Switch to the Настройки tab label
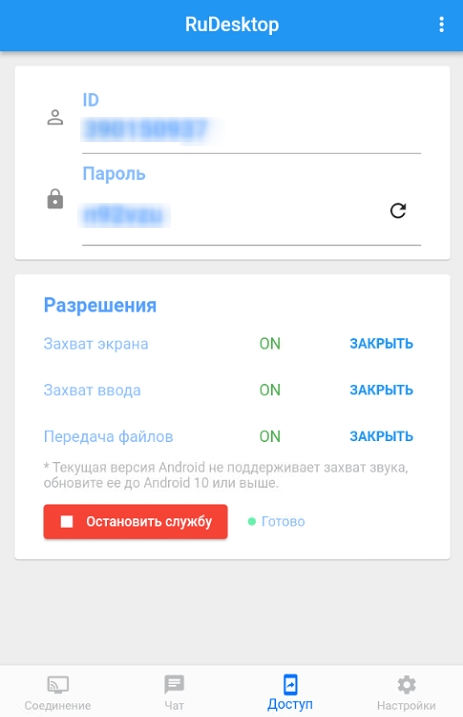 tap(406, 706)
